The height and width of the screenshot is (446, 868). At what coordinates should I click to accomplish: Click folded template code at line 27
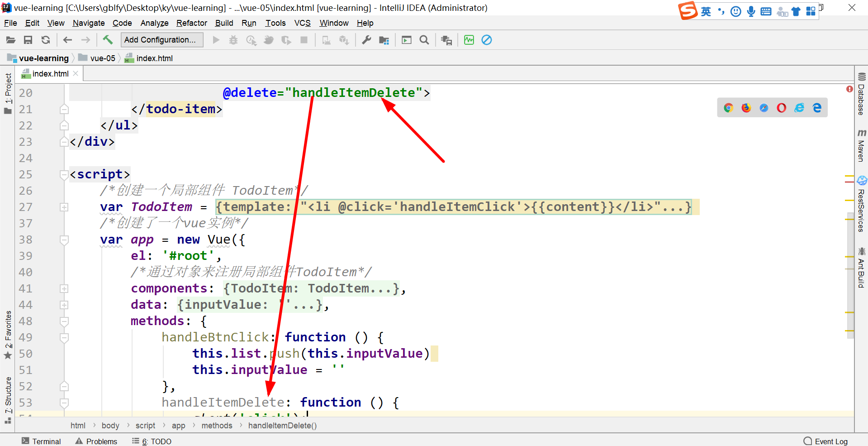coord(454,207)
